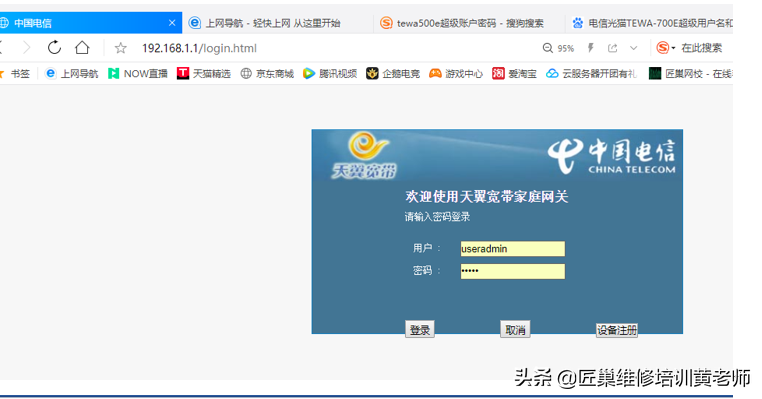Expand the chevron next to the share icon
Screen dimensions: 762x399
click(x=633, y=48)
